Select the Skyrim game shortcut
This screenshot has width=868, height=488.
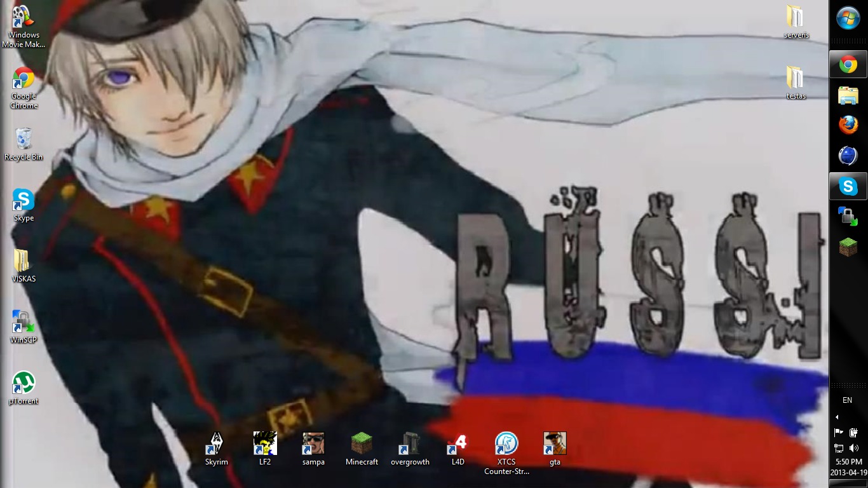click(x=217, y=449)
